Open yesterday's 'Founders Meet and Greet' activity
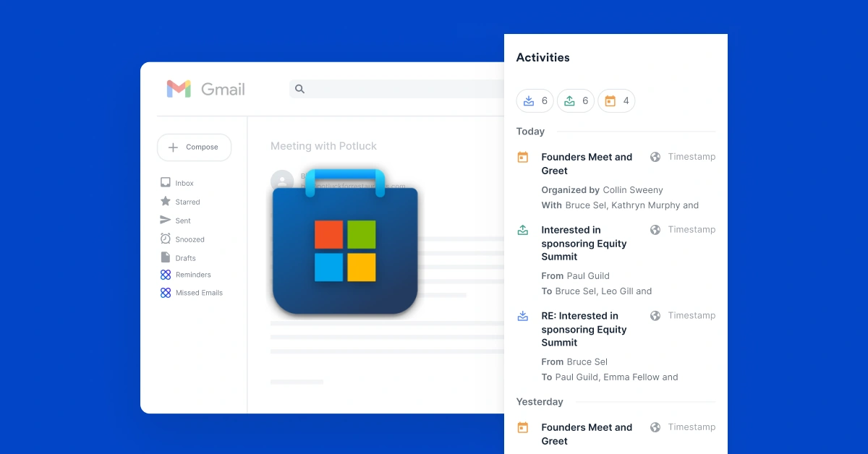The image size is (868, 454). coord(587,434)
